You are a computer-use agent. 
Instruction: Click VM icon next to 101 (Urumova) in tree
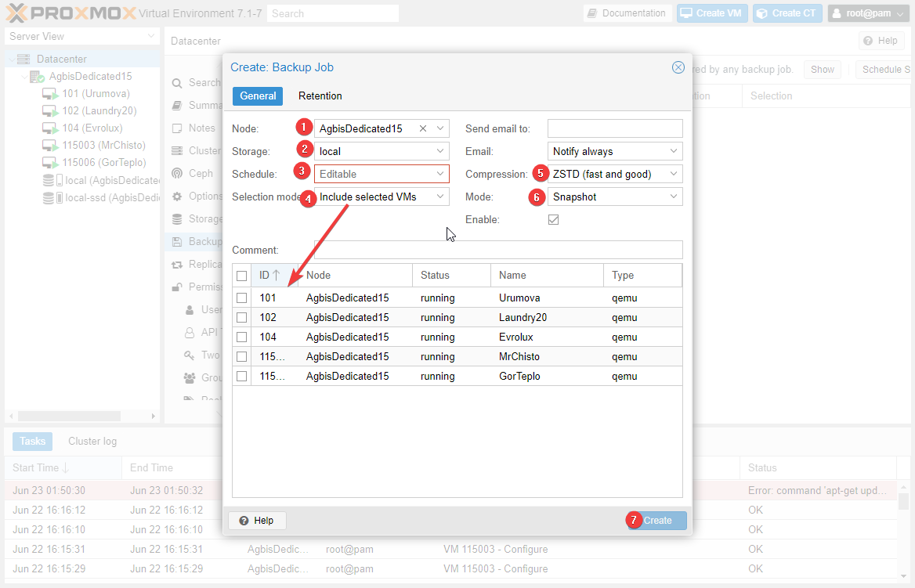(x=50, y=94)
